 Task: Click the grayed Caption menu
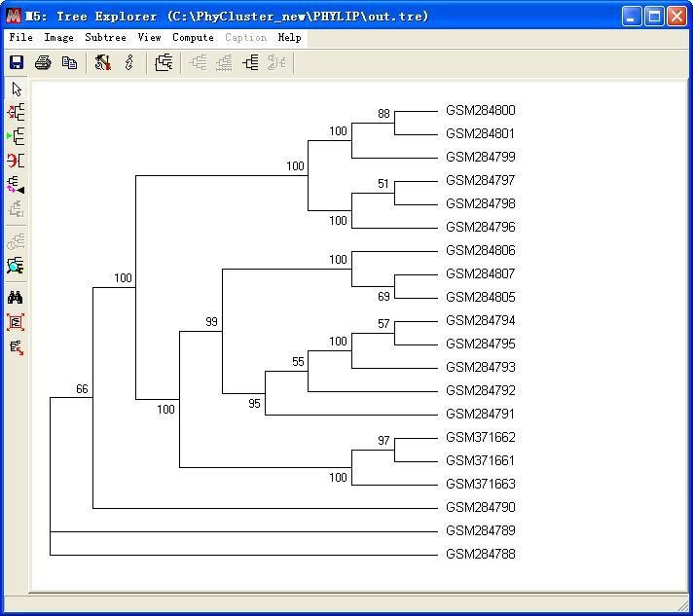[245, 38]
